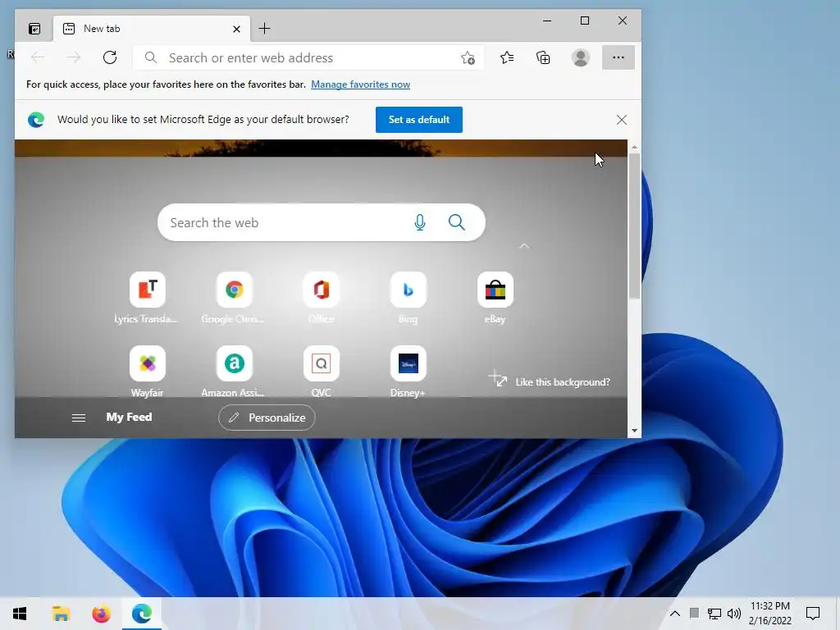Go back with the back arrow

point(38,57)
